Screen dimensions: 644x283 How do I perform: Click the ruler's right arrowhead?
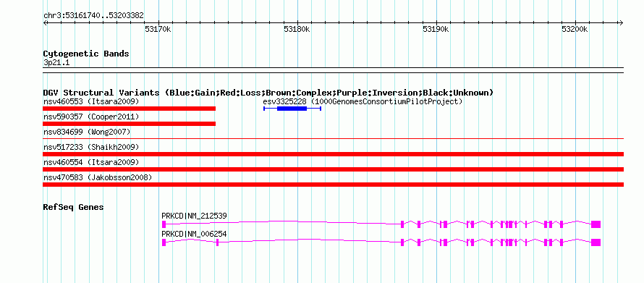point(622,22)
